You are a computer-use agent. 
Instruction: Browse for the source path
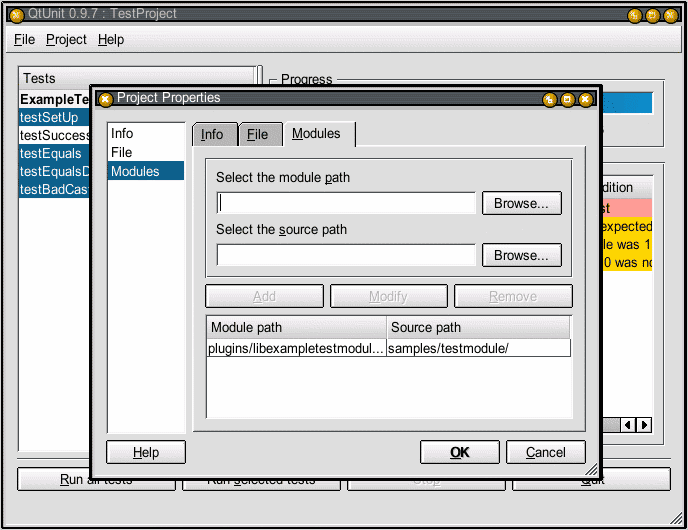point(522,255)
